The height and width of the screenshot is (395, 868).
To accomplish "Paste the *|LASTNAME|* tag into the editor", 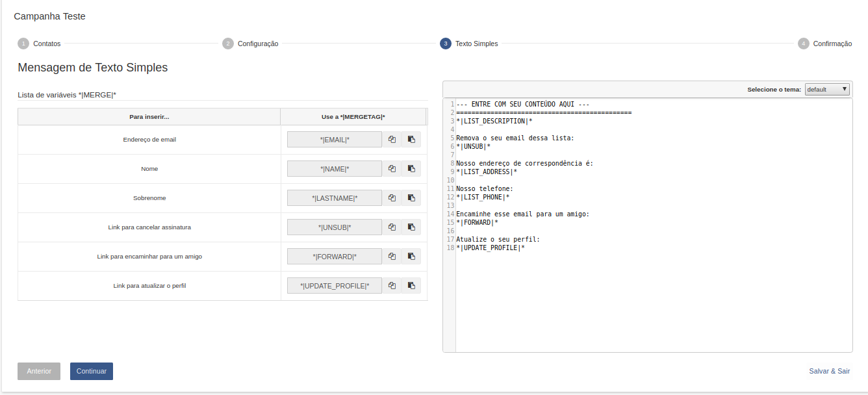I will (x=411, y=198).
